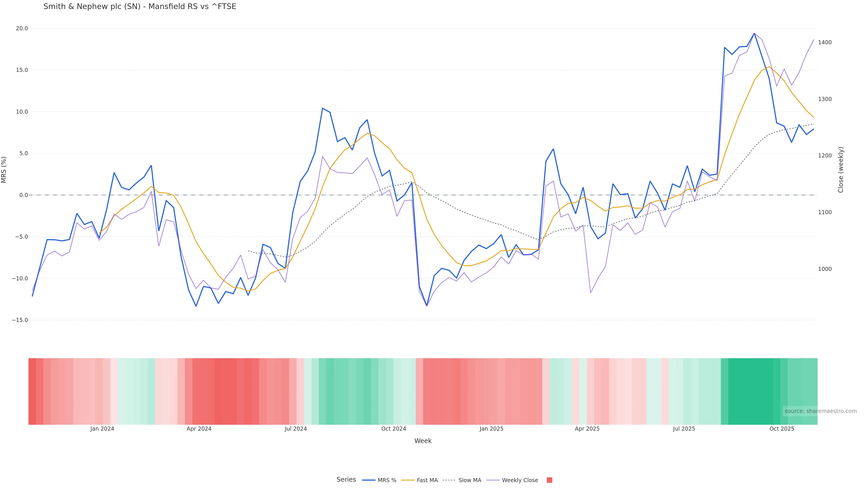Click the 20.0 left axis tick label

[22, 29]
